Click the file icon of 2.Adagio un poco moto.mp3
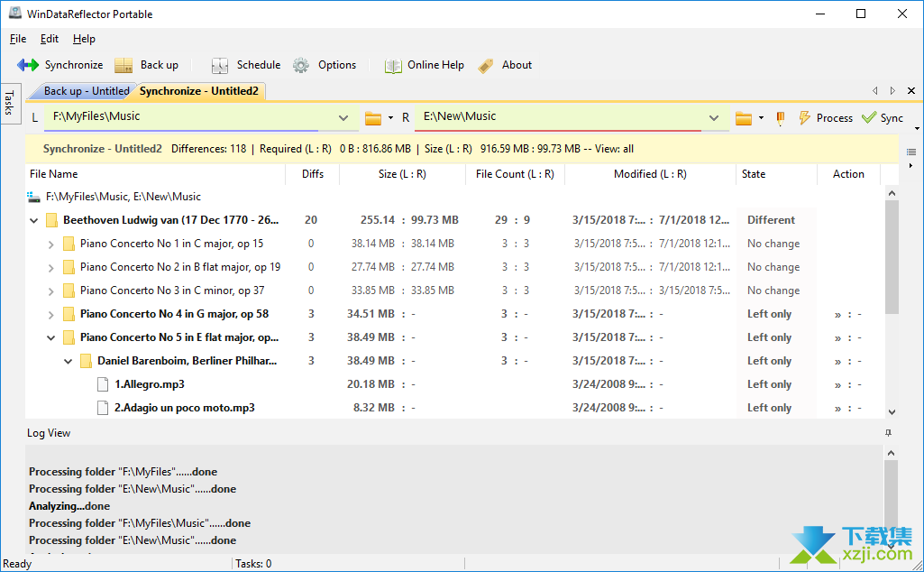 coord(103,408)
